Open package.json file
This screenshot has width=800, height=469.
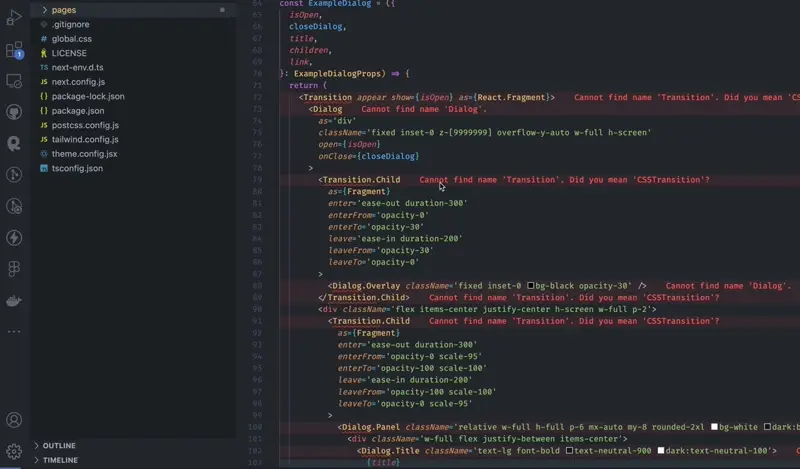78,111
